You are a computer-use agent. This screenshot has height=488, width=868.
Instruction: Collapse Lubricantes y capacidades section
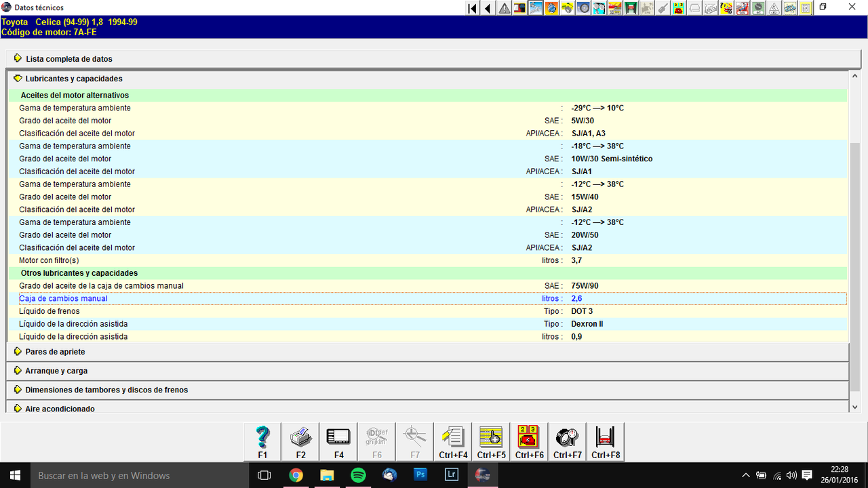(427, 79)
